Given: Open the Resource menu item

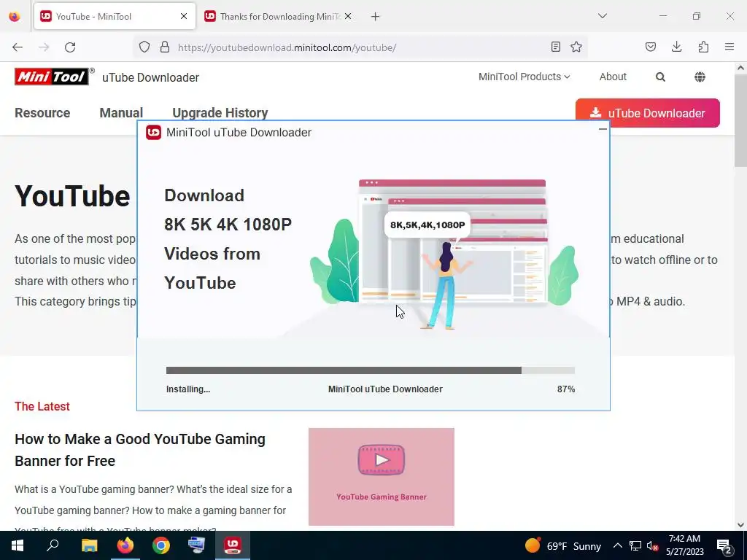Looking at the screenshot, I should click(42, 113).
